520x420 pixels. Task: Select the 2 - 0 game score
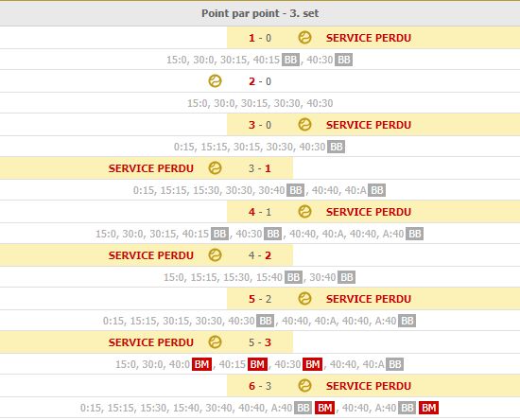pos(260,81)
